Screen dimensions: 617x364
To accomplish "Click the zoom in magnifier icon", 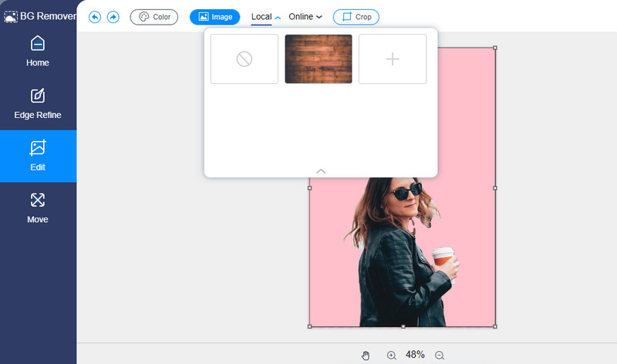I will [391, 355].
